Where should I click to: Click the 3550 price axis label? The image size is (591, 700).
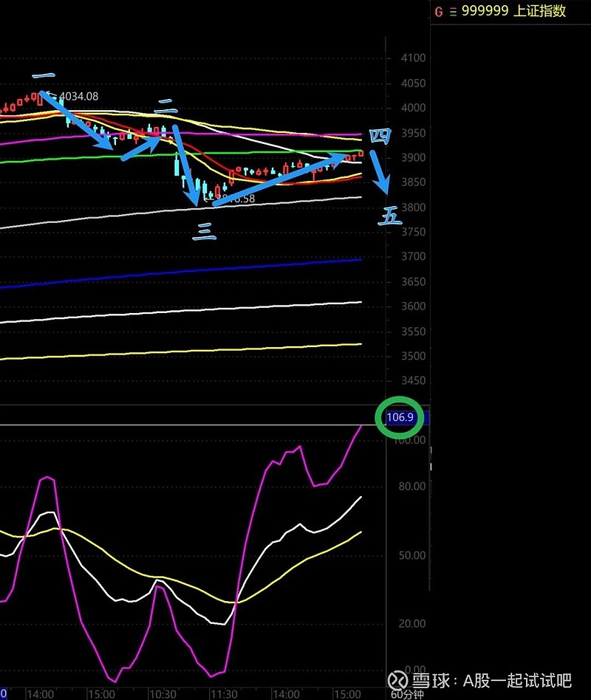(413, 332)
